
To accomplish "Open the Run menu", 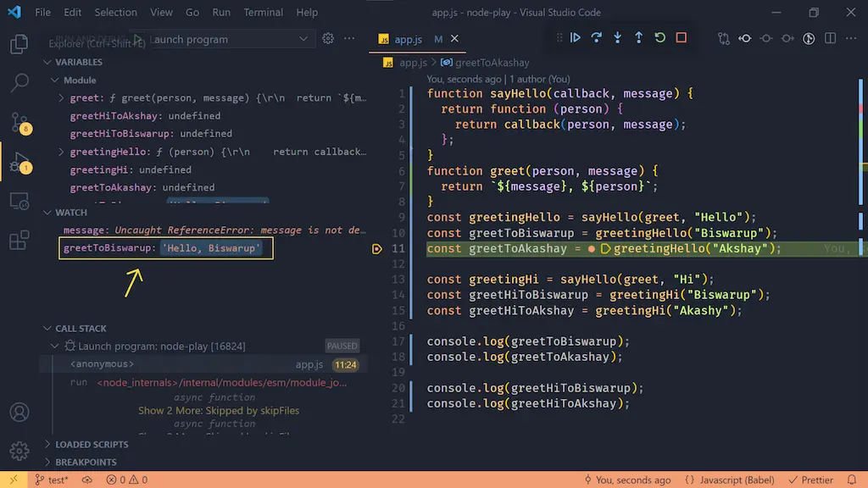I will point(221,12).
